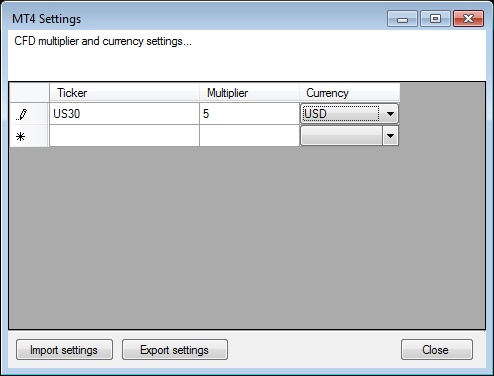
Task: Sort by the Multiplier column header
Action: coord(249,93)
